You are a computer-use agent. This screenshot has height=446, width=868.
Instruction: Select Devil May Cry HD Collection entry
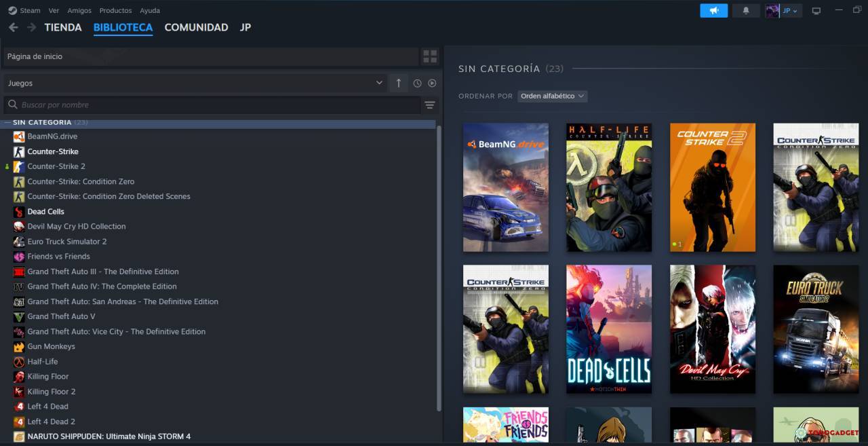(x=77, y=226)
